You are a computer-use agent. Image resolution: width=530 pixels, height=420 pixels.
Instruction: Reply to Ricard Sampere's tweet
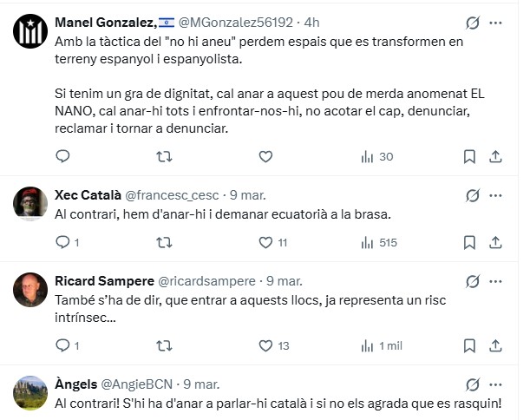pos(62,345)
